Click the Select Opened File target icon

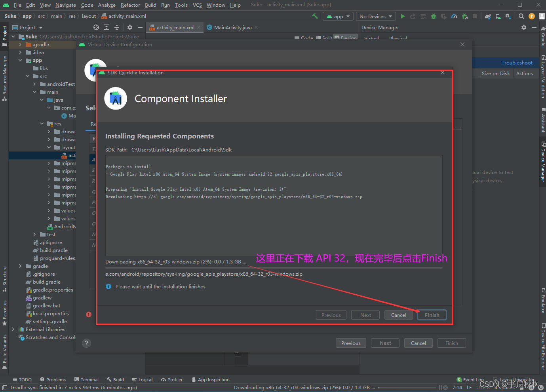pos(96,27)
